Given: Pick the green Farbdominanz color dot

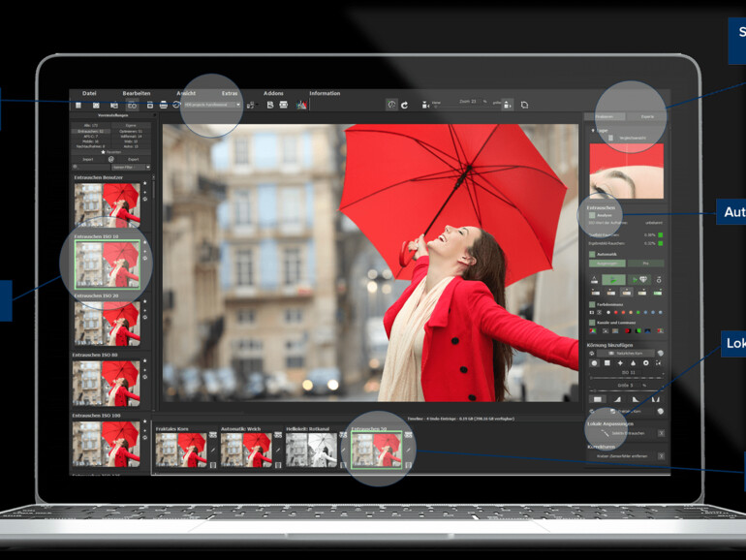Looking at the screenshot, I should pos(638,313).
